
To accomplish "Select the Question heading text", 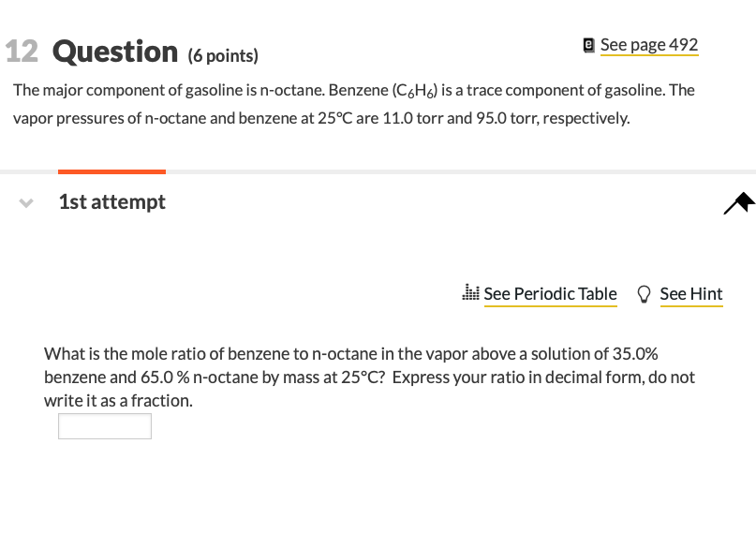I will click(114, 52).
